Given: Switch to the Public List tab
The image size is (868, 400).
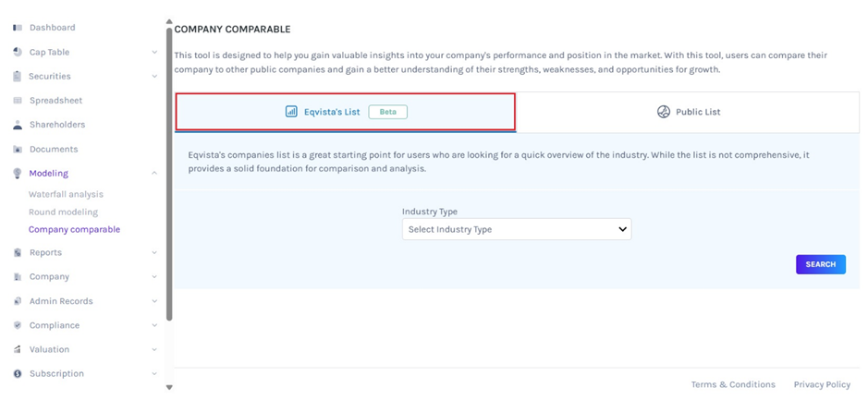Looking at the screenshot, I should (x=688, y=112).
